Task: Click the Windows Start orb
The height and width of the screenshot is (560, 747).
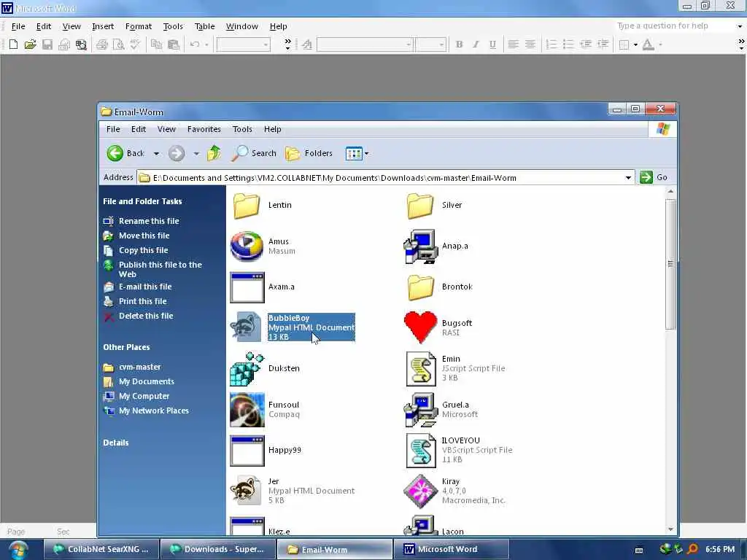Action: [x=18, y=550]
